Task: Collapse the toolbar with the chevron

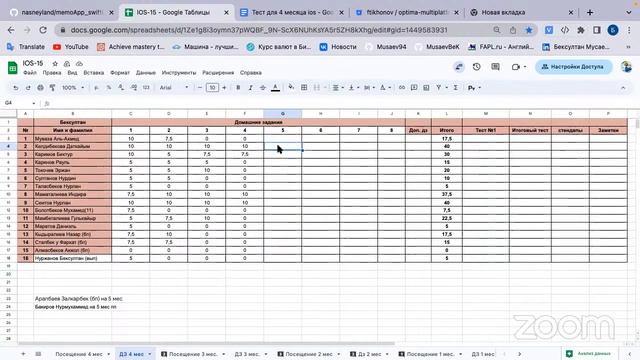Action: coord(623,88)
